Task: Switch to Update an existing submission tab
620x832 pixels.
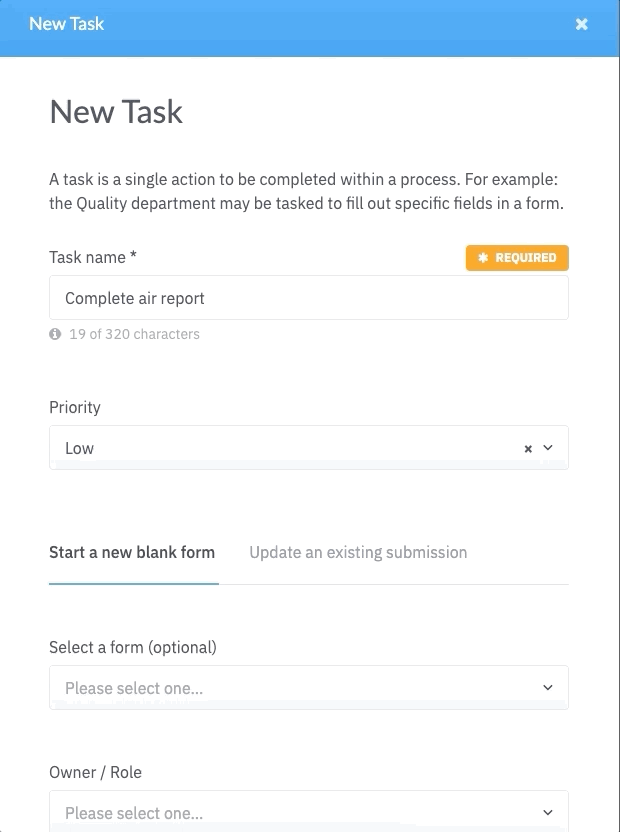Action: (358, 552)
